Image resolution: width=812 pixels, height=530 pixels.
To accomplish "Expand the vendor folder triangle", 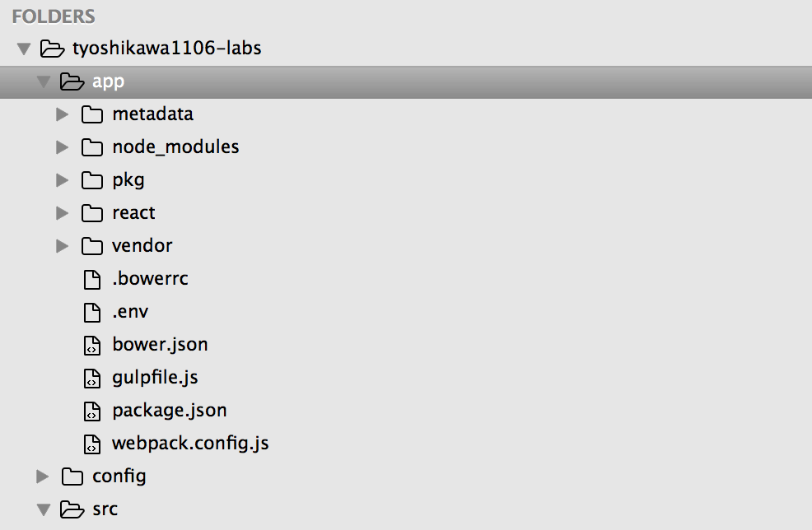I will click(62, 246).
